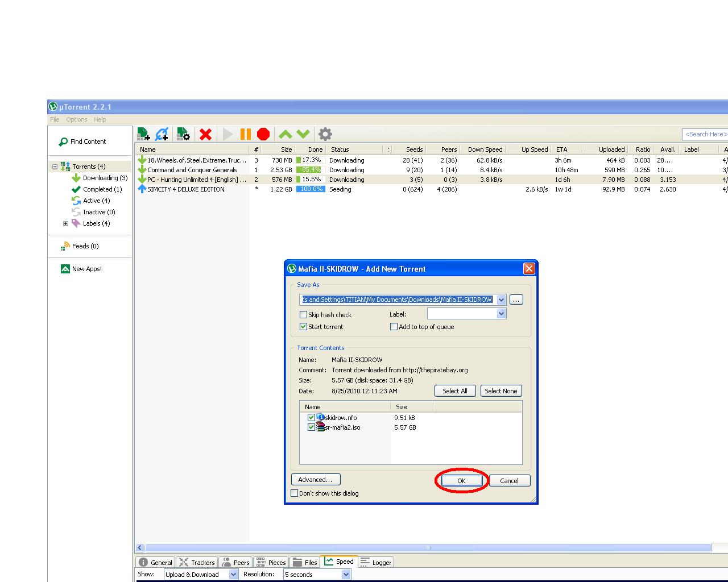Click the Add Torrent toolbar icon
The width and height of the screenshot is (728, 582).
143,134
